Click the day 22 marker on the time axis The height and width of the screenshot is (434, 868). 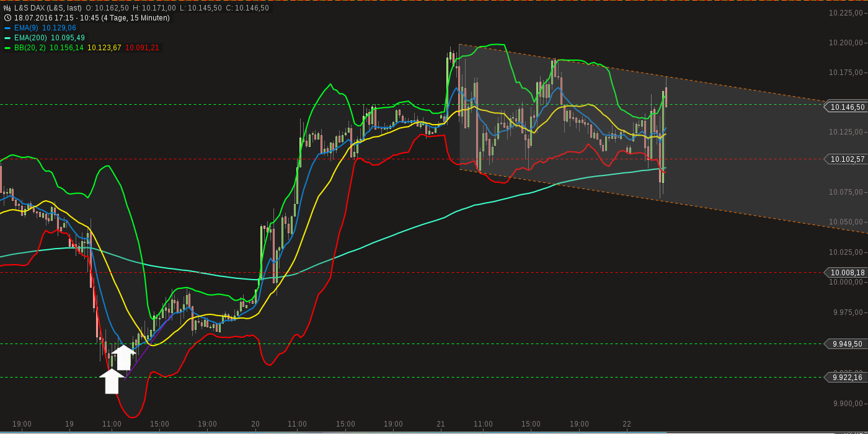click(627, 425)
